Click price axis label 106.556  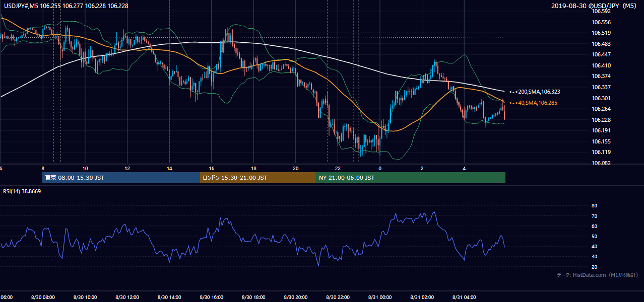pyautogui.click(x=601, y=22)
